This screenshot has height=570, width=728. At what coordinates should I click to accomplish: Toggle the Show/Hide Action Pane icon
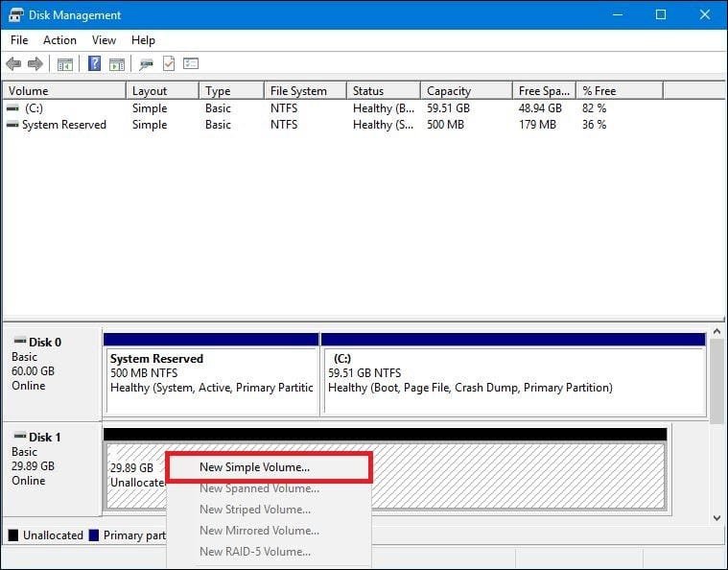coord(116,64)
